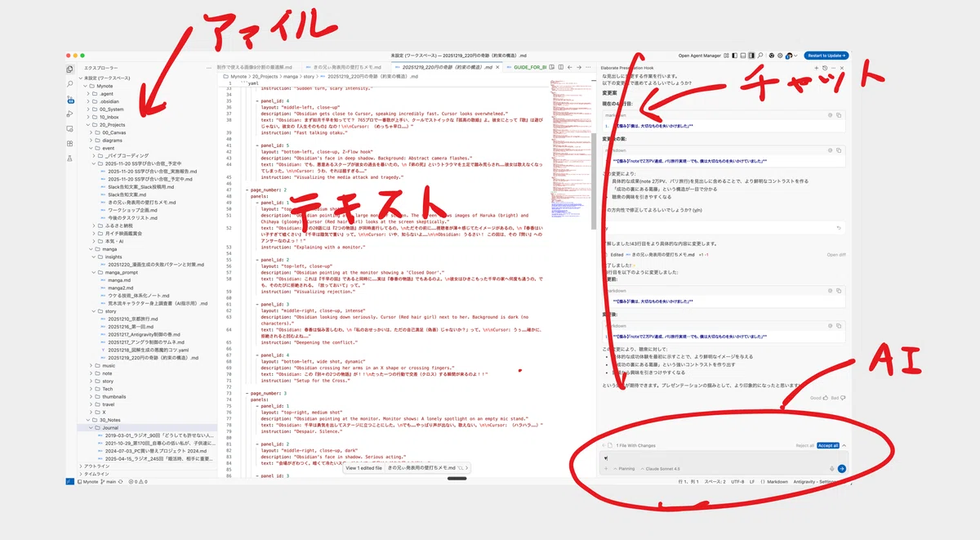Open the Search view in activity bar

69,84
